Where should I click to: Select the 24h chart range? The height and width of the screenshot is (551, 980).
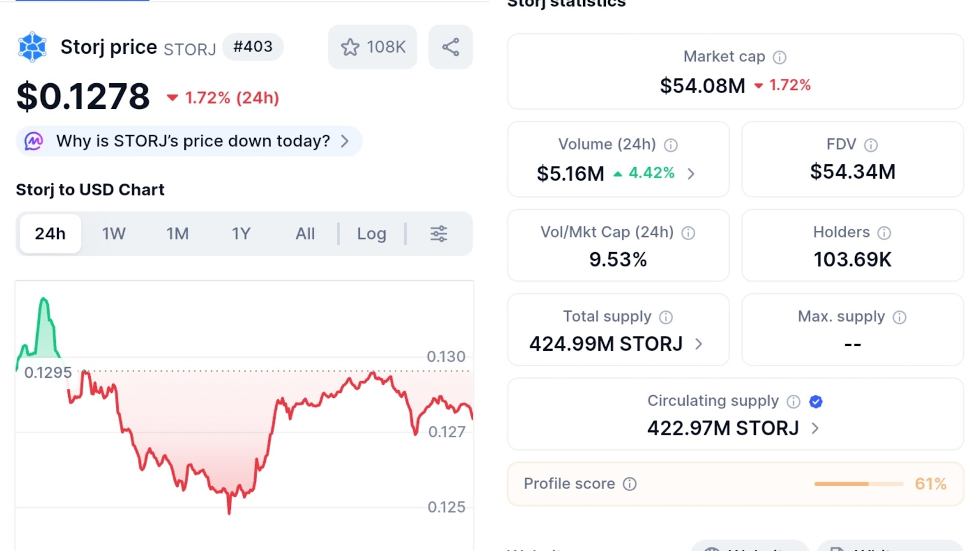[50, 234]
